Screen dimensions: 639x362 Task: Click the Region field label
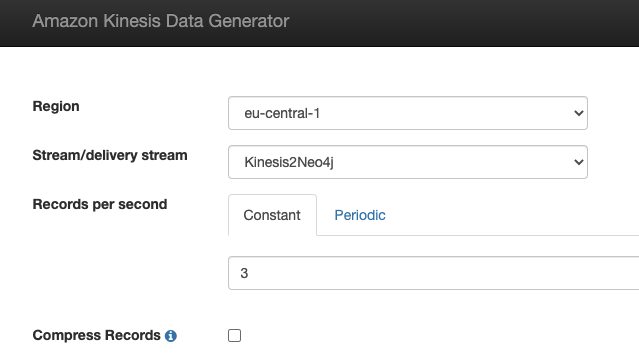[56, 106]
